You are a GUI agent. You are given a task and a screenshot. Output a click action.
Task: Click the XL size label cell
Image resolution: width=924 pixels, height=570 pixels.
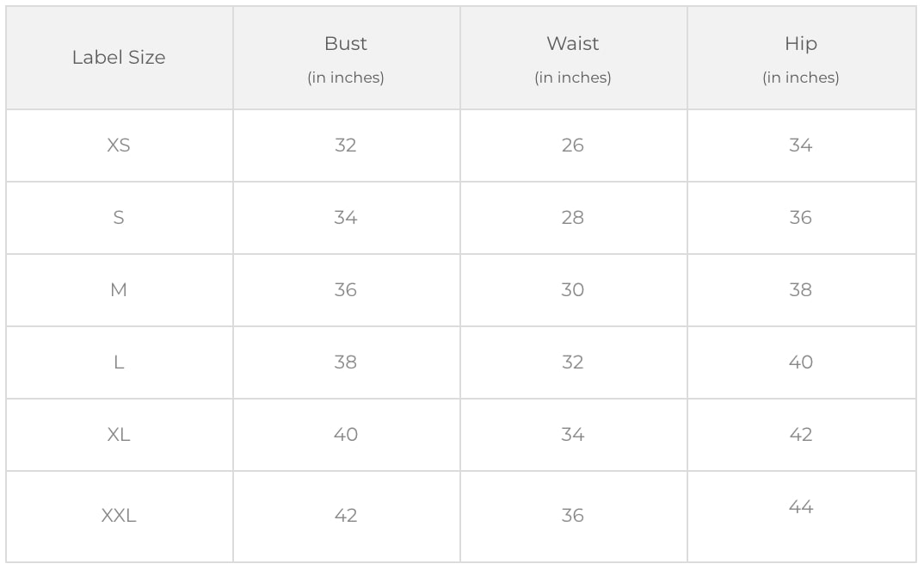tap(119, 435)
